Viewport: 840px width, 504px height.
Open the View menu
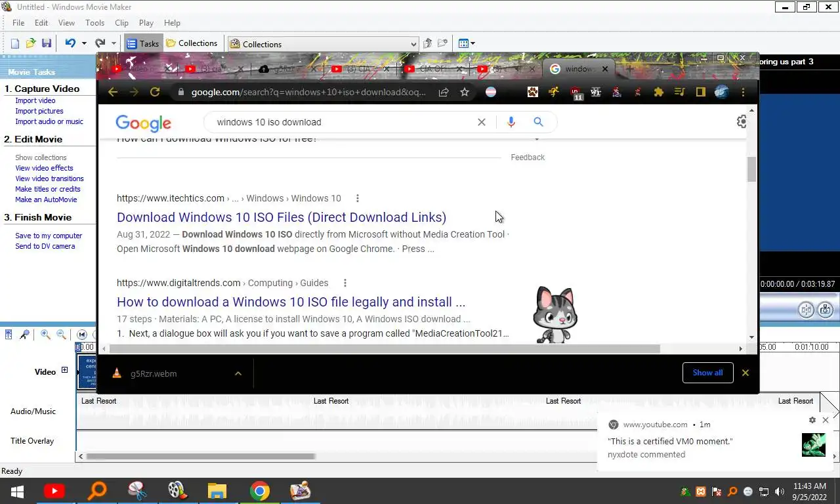coord(66,23)
